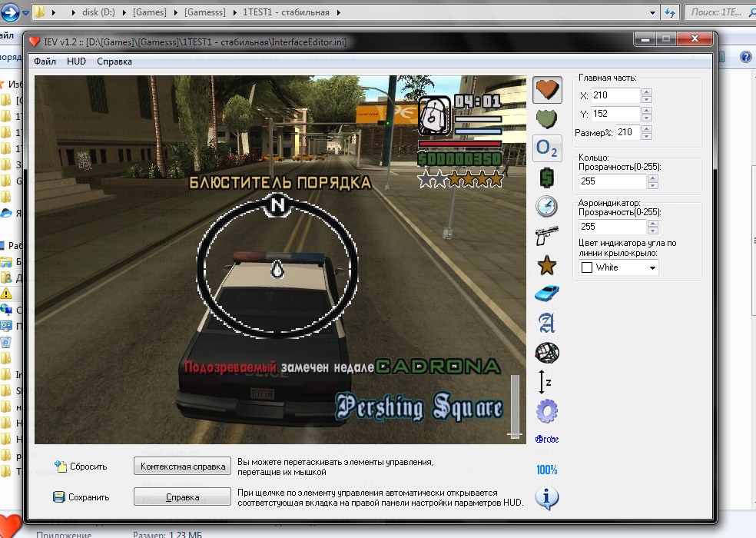Click the IEV heart icon in title bar
The width and height of the screenshot is (756, 538).
click(34, 42)
